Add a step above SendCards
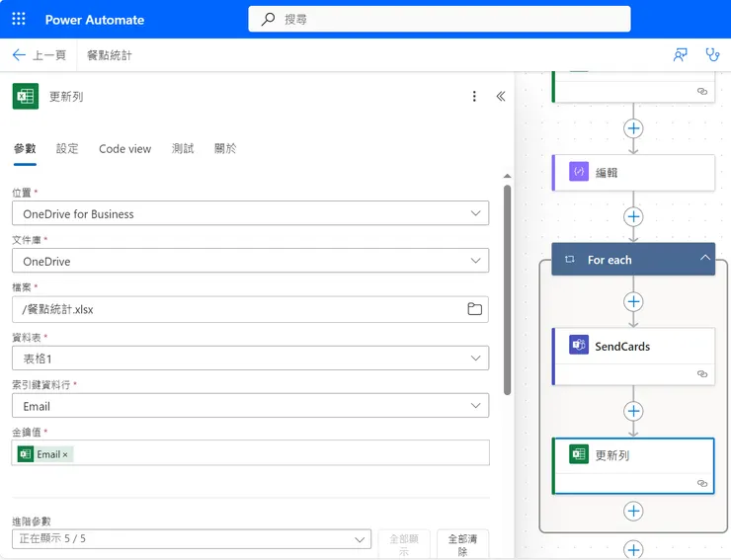Screen dimensions: 731x560 (x=633, y=301)
